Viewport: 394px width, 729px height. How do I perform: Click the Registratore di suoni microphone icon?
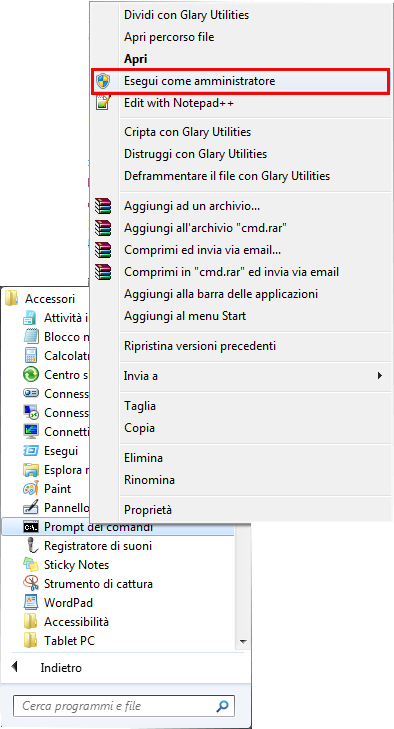click(x=31, y=546)
